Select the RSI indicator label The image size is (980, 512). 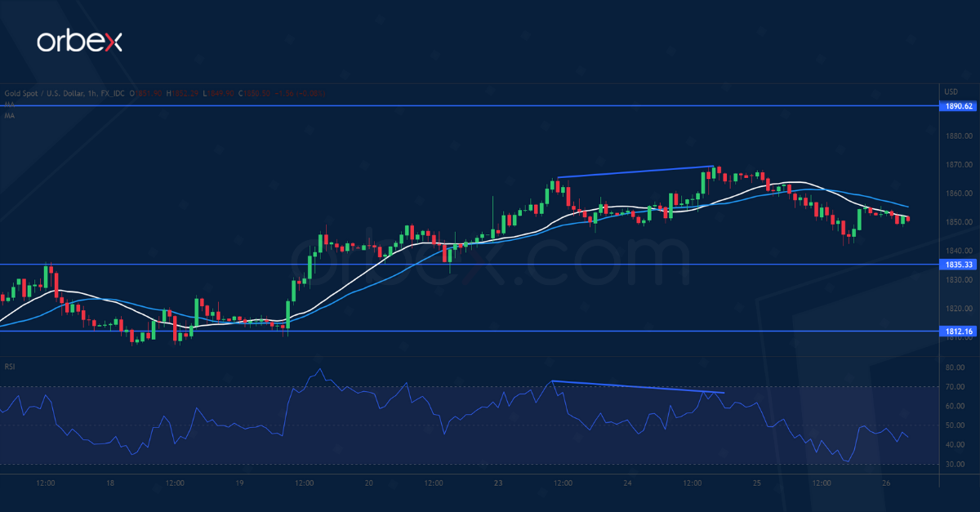(10, 367)
